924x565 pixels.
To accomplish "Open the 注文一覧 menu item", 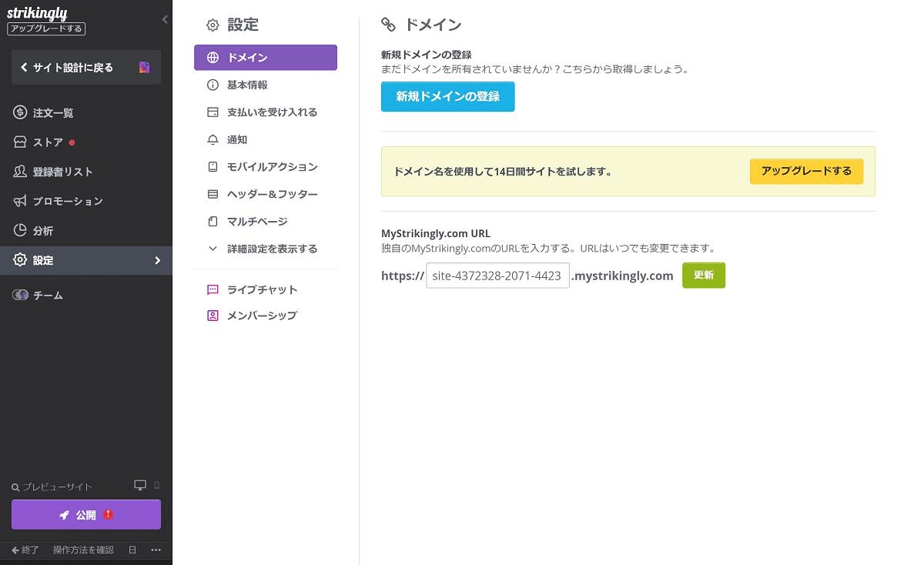I will [x=52, y=112].
